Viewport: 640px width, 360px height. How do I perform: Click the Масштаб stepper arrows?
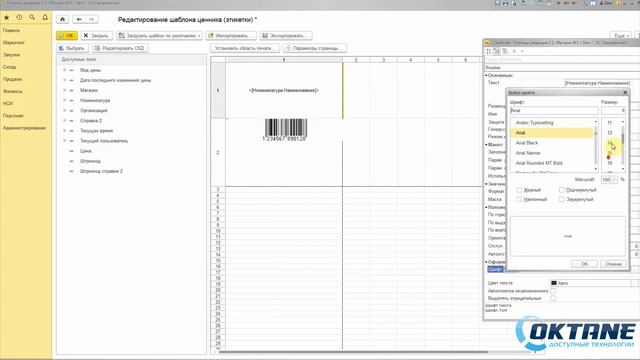click(615, 180)
